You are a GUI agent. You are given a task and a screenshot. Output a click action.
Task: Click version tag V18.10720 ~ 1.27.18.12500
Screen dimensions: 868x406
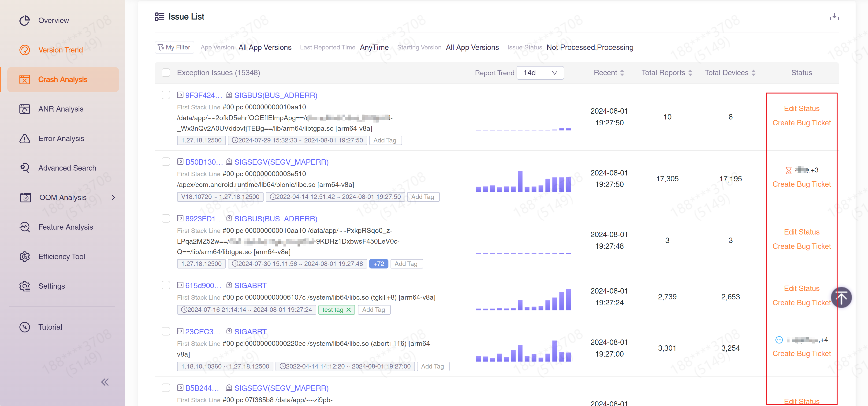(220, 196)
